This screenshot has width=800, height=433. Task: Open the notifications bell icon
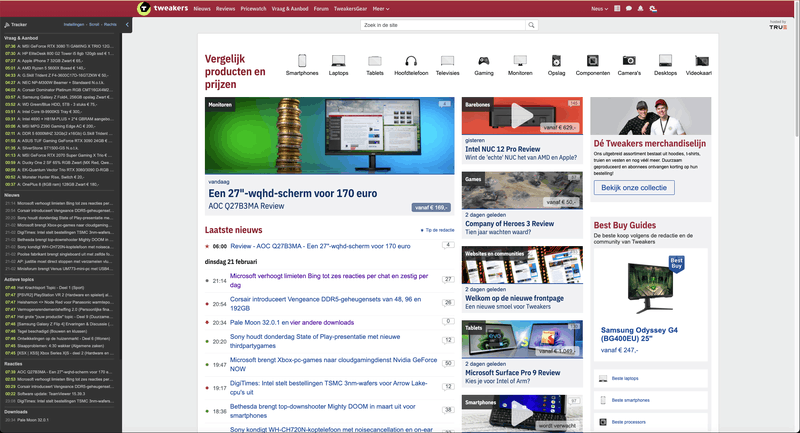640,9
